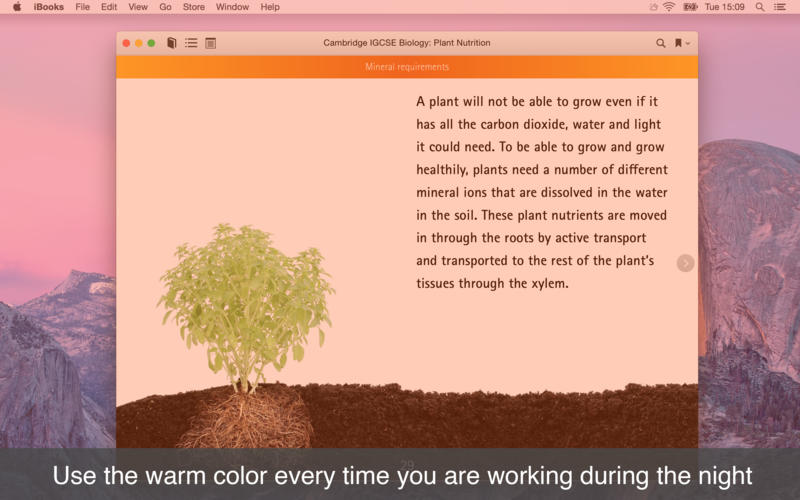This screenshot has height=500, width=800.
Task: Open the Store menu
Action: pyautogui.click(x=194, y=7)
